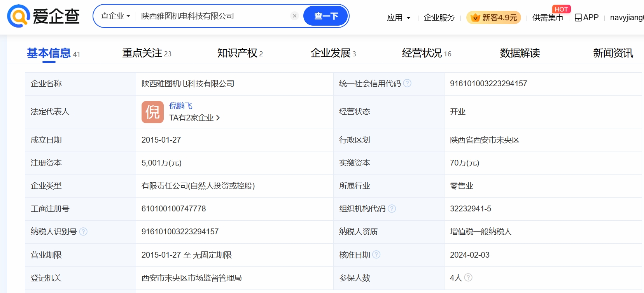The image size is (644, 293).
Task: Click into the company search input field
Action: [x=214, y=16]
